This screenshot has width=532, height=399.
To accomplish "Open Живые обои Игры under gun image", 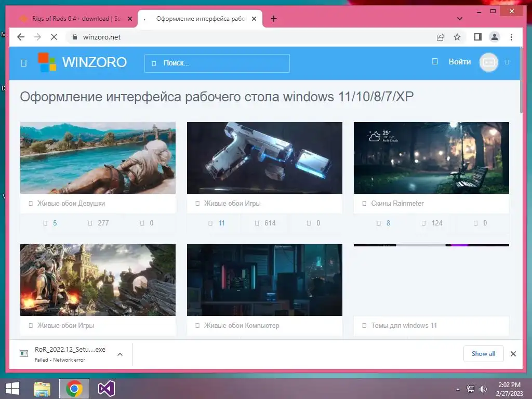I will pos(232,203).
